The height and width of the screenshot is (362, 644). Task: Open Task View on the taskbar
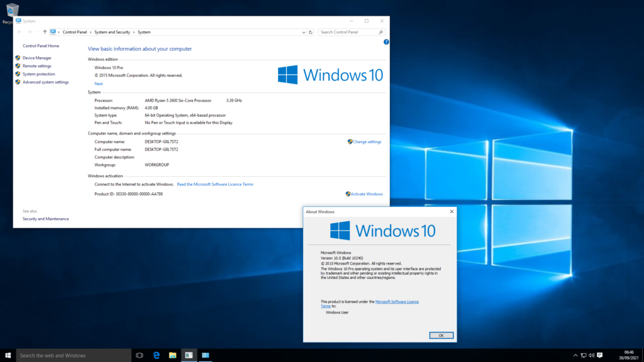(x=138, y=354)
